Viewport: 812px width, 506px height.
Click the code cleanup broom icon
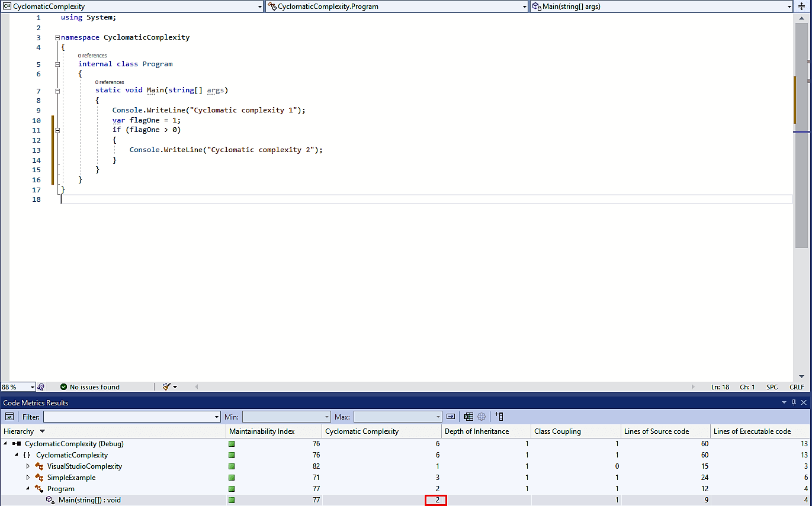pyautogui.click(x=166, y=387)
